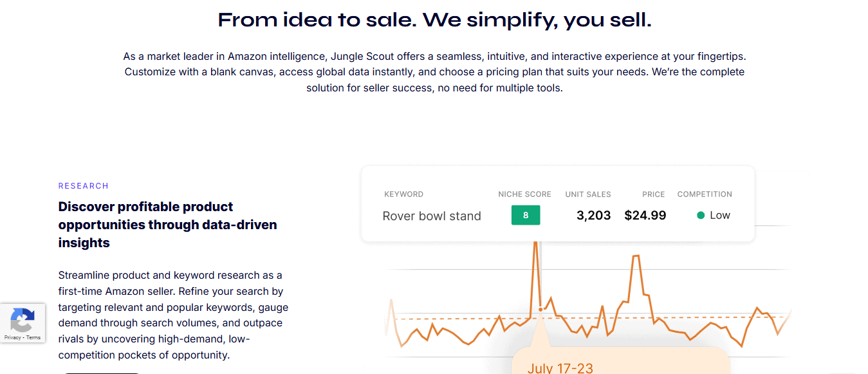Click the 'From idea to sale' main heading

pyautogui.click(x=434, y=20)
